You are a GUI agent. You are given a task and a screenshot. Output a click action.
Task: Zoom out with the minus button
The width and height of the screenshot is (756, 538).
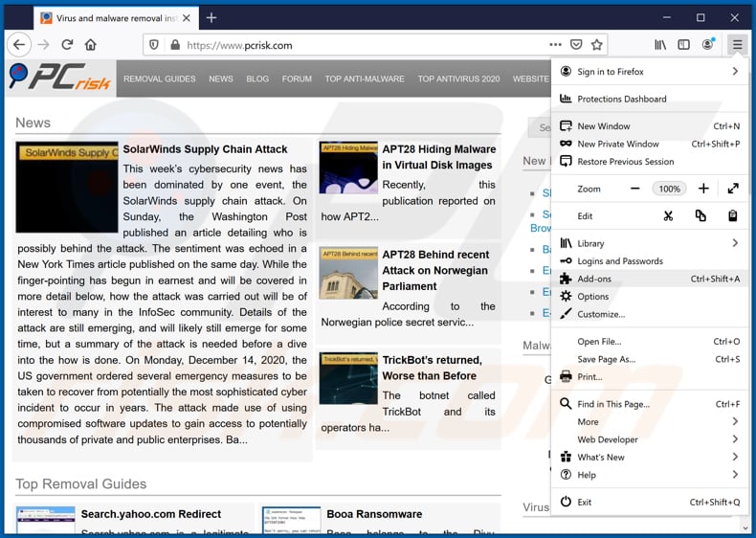click(x=635, y=189)
